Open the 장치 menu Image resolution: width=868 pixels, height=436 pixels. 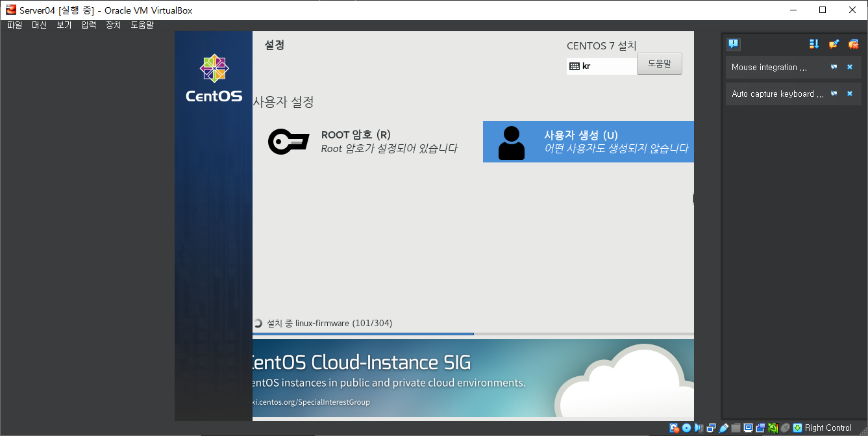click(x=114, y=25)
